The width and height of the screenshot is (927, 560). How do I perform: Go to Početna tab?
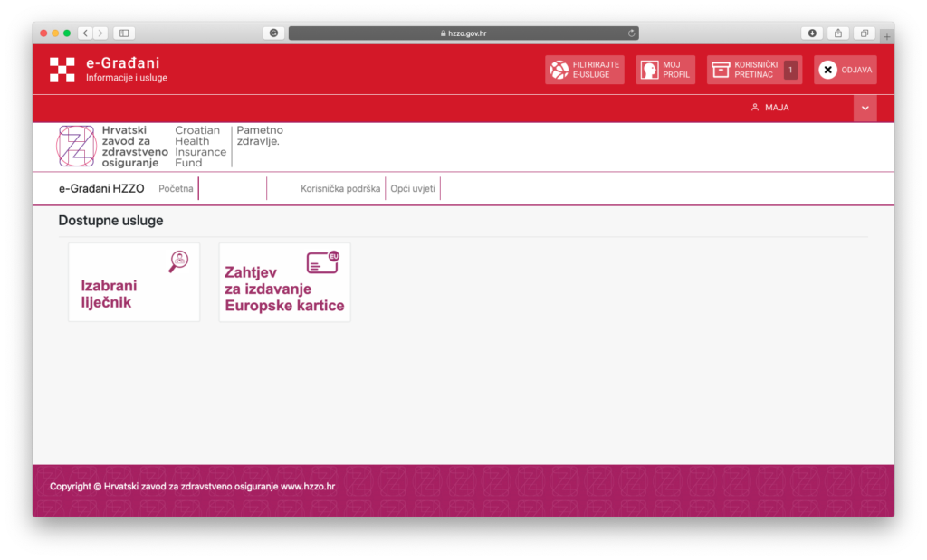[176, 189]
